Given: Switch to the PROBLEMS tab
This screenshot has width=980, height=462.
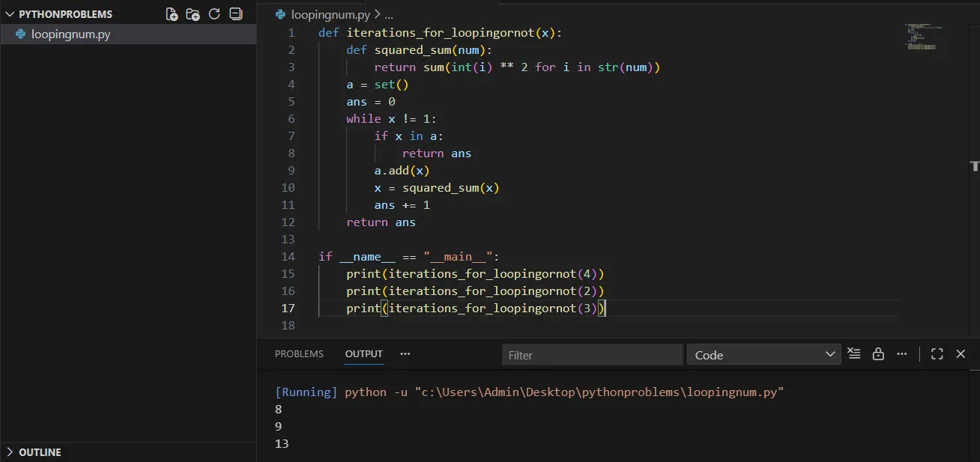Looking at the screenshot, I should click(298, 353).
